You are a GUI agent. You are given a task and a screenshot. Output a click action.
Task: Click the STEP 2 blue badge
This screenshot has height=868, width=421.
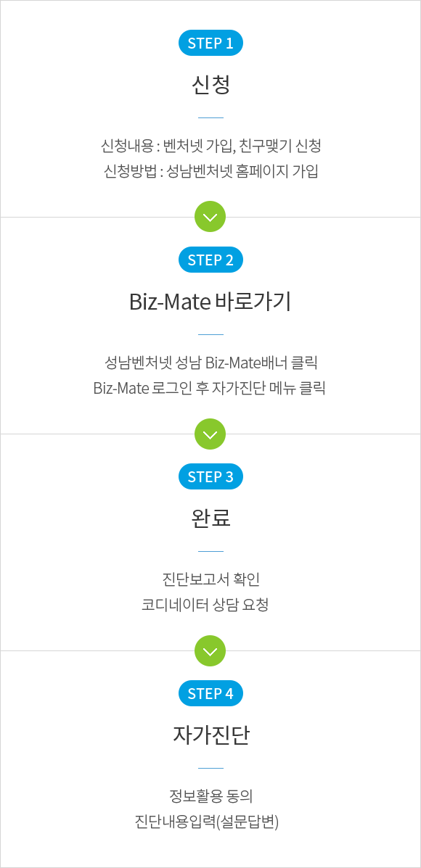tap(210, 260)
